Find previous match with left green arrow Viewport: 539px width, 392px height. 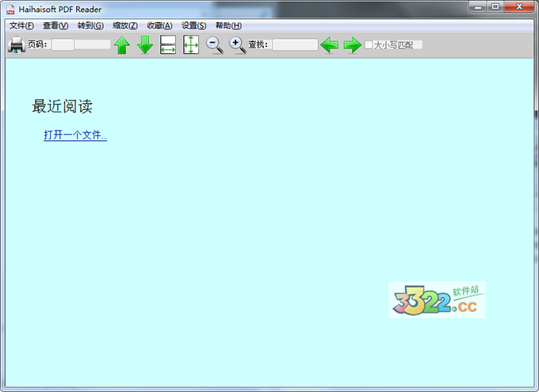(x=329, y=45)
